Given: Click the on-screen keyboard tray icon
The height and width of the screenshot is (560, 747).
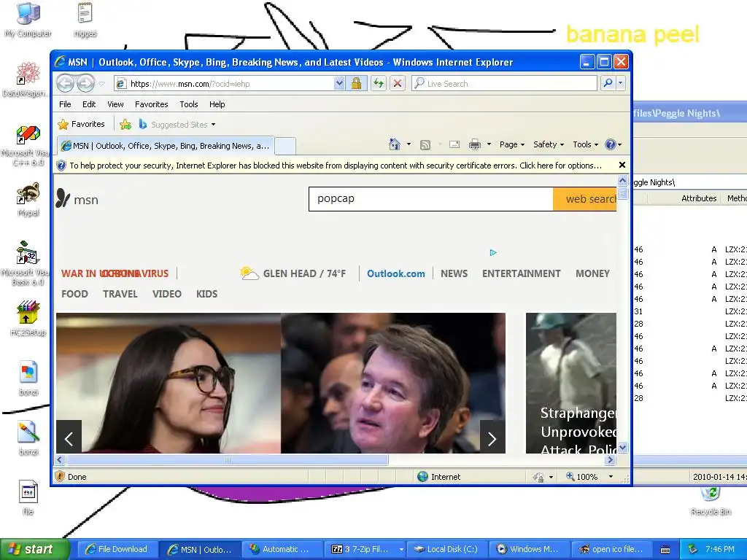Looking at the screenshot, I should [x=665, y=550].
